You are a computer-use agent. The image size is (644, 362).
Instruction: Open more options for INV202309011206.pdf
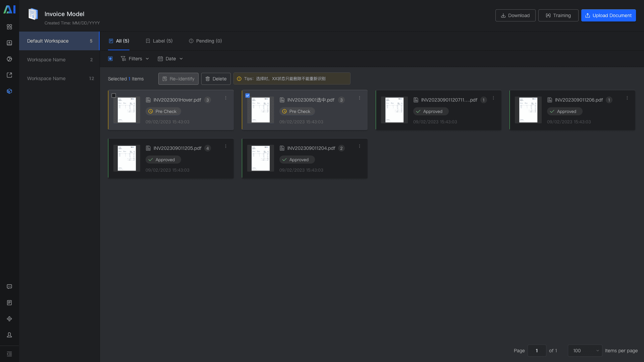(x=627, y=98)
